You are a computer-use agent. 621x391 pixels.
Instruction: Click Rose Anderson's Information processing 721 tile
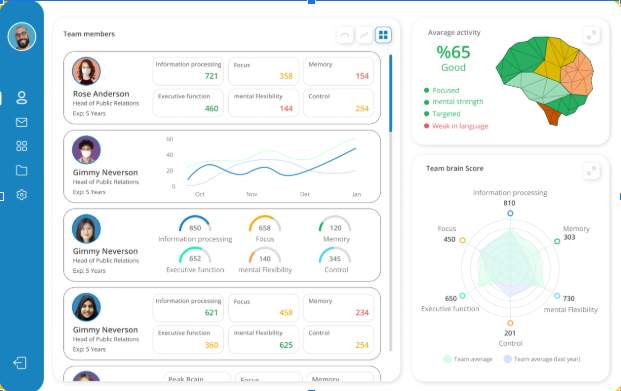point(188,71)
